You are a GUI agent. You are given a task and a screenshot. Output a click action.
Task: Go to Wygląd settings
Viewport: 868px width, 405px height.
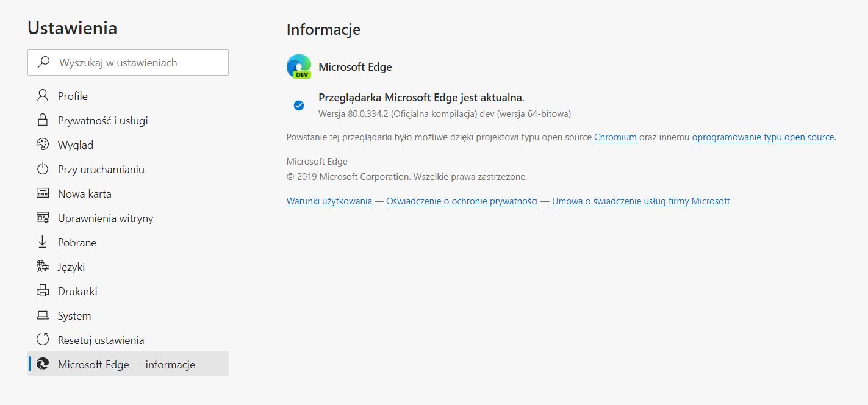click(128, 145)
